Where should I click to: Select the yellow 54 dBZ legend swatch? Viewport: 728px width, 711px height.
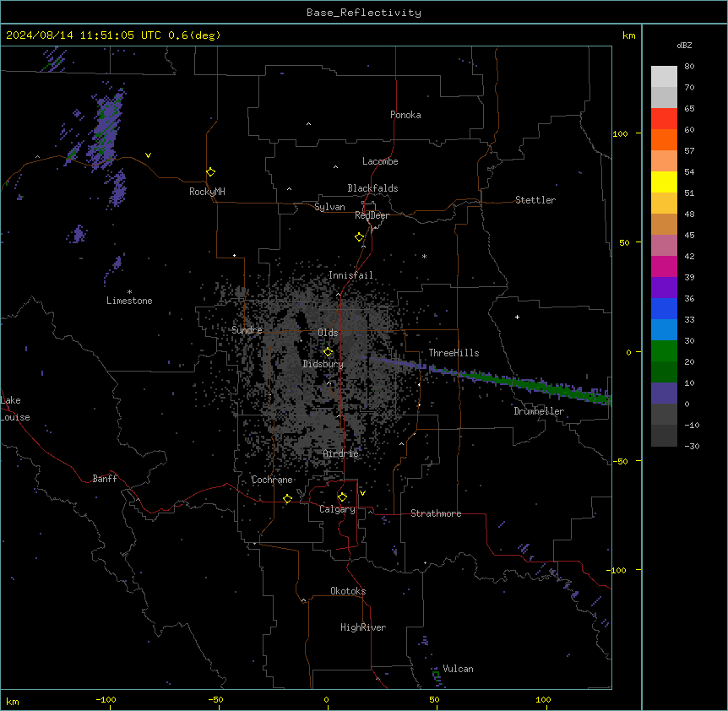[664, 182]
